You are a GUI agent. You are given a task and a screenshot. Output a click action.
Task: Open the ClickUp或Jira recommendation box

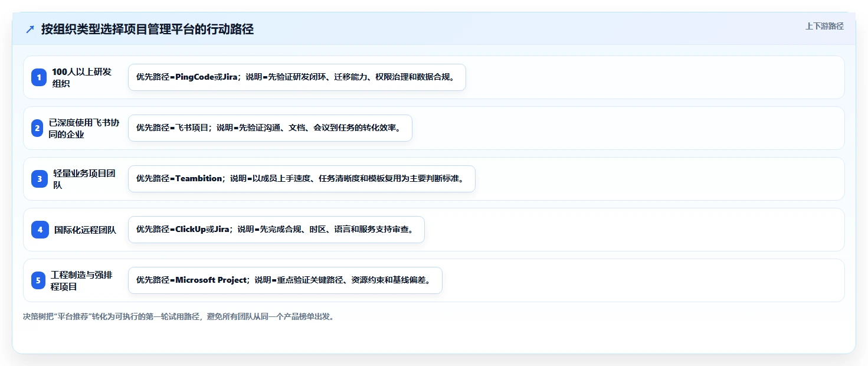coord(276,230)
